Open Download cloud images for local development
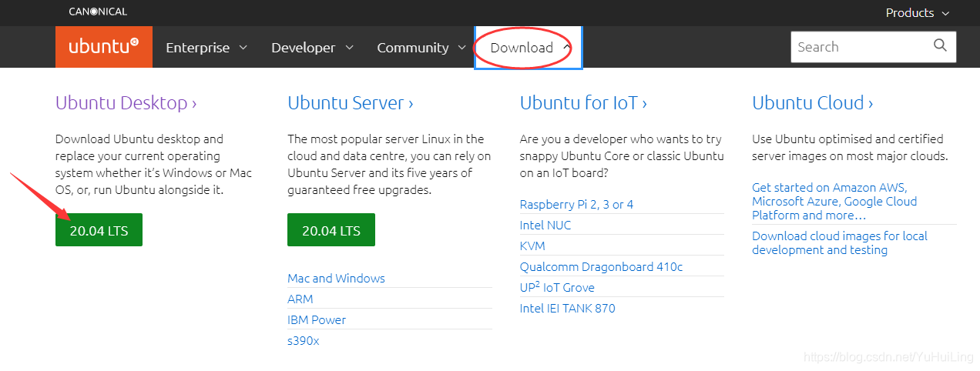Screen dimensions: 980x371 coord(840,242)
